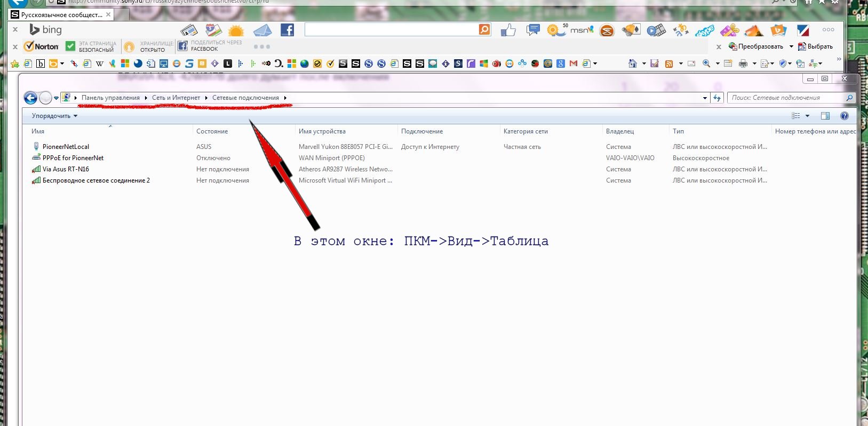Image resolution: width=868 pixels, height=426 pixels.
Task: Open the weather sun icon in Bing toolbar
Action: [236, 30]
